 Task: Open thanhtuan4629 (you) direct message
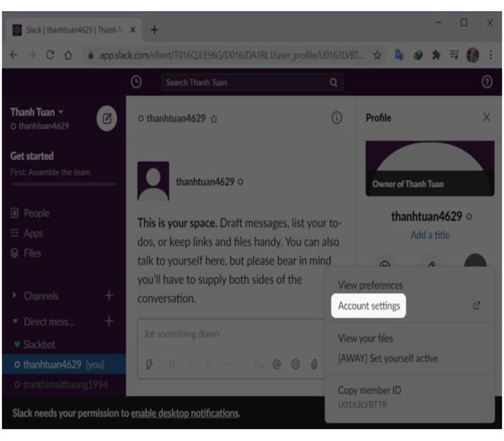[x=64, y=365]
